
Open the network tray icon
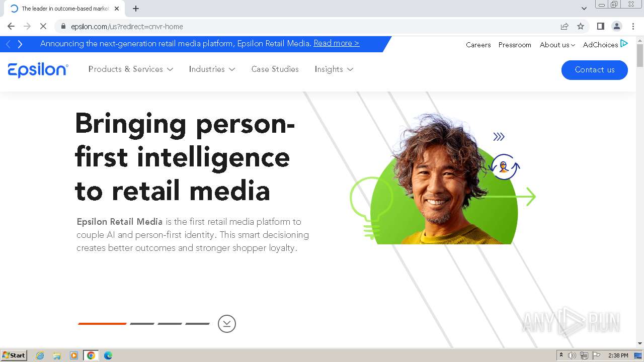pyautogui.click(x=584, y=355)
